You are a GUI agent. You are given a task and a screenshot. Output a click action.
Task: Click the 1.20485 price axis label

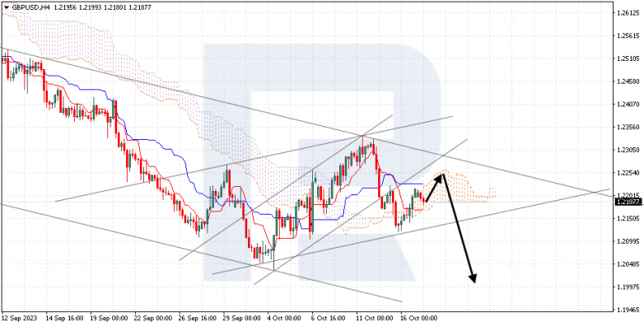tap(628, 264)
